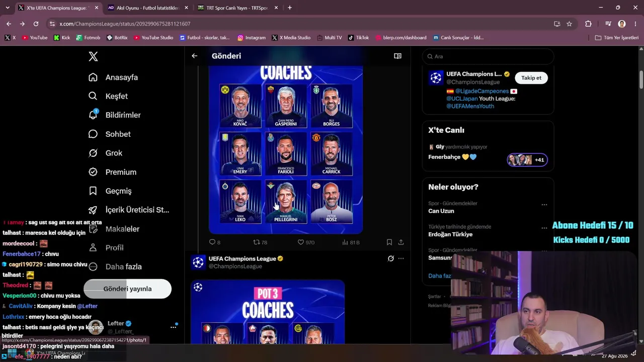Go forward in Chrome browser history

[x=22, y=24]
